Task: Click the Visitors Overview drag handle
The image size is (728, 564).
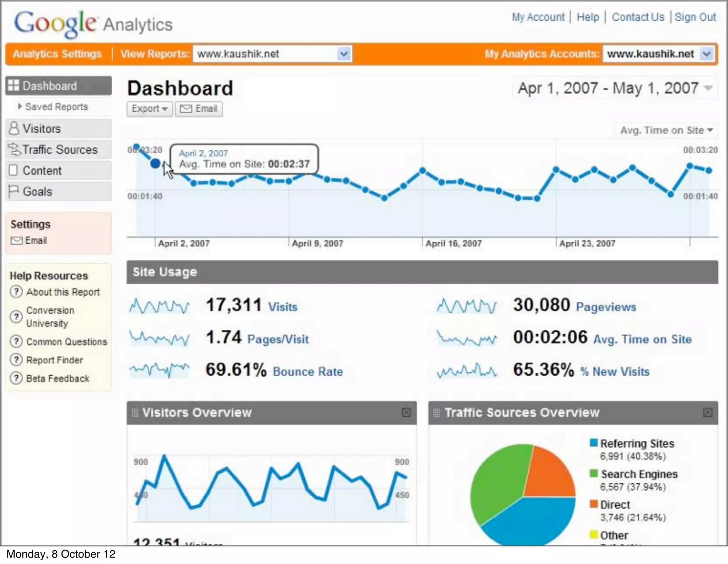Action: click(135, 413)
